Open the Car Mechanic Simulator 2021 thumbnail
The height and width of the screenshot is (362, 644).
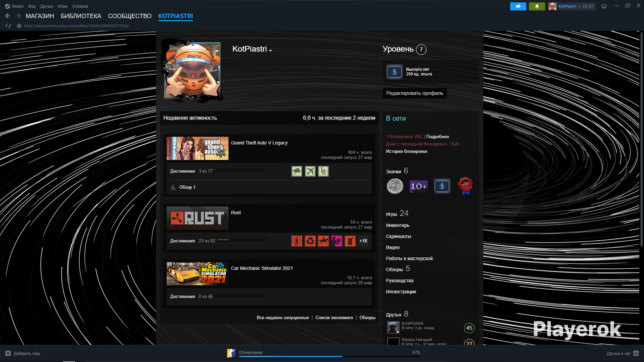pyautogui.click(x=197, y=274)
